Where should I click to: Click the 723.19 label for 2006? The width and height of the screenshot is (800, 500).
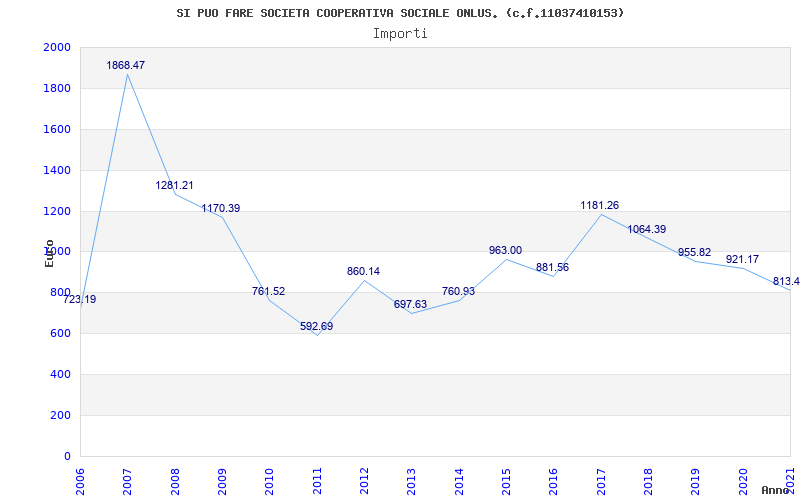point(80,300)
